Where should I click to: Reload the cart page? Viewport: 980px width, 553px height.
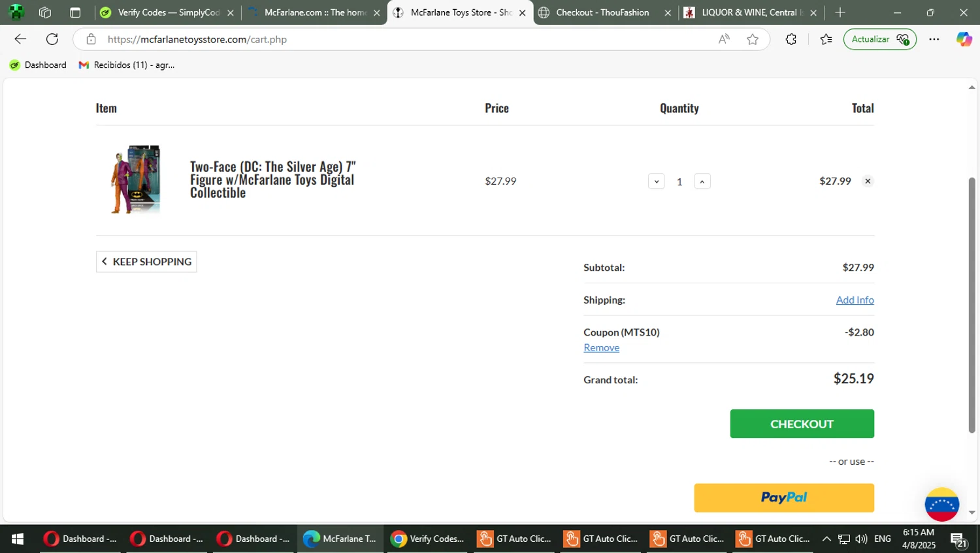(52, 39)
